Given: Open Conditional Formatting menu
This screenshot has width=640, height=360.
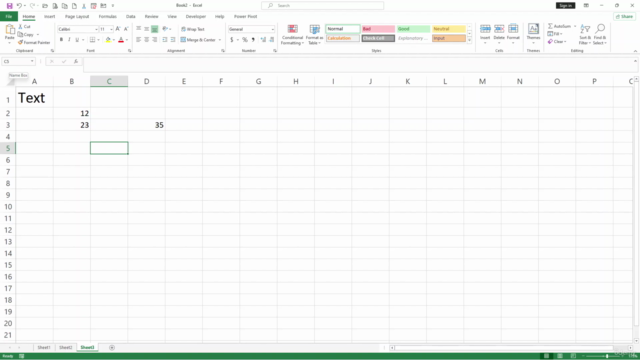Looking at the screenshot, I should pyautogui.click(x=292, y=34).
